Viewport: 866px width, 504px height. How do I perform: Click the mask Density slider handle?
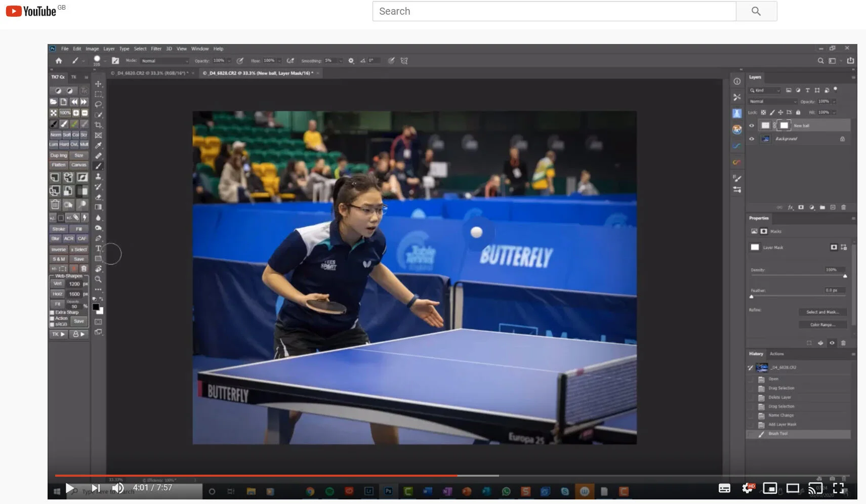pos(845,276)
